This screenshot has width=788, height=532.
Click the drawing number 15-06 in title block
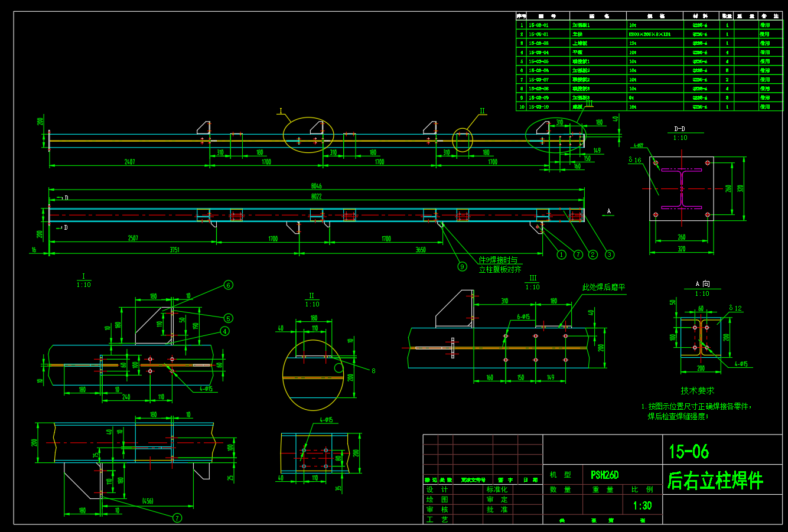tap(688, 452)
